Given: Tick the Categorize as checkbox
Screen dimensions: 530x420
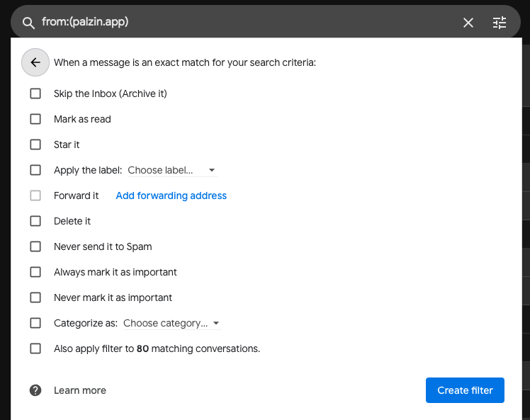Looking at the screenshot, I should [x=35, y=323].
